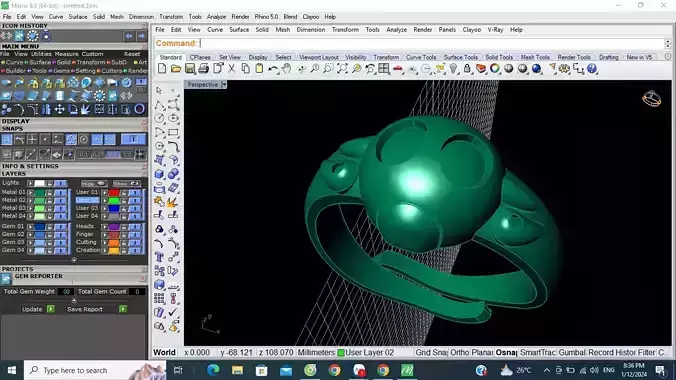Select the Gems category in Main Menu

(x=61, y=71)
